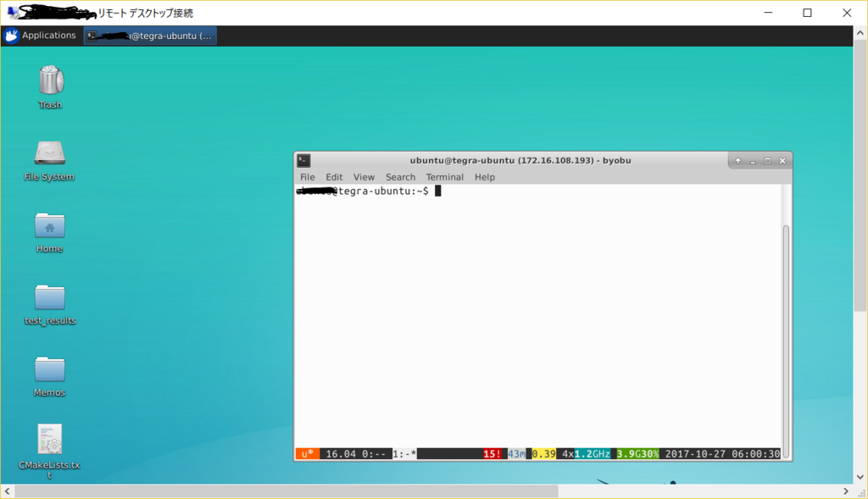Click the terminal shade (up arrow) button
Image resolution: width=868 pixels, height=499 pixels.
(738, 161)
